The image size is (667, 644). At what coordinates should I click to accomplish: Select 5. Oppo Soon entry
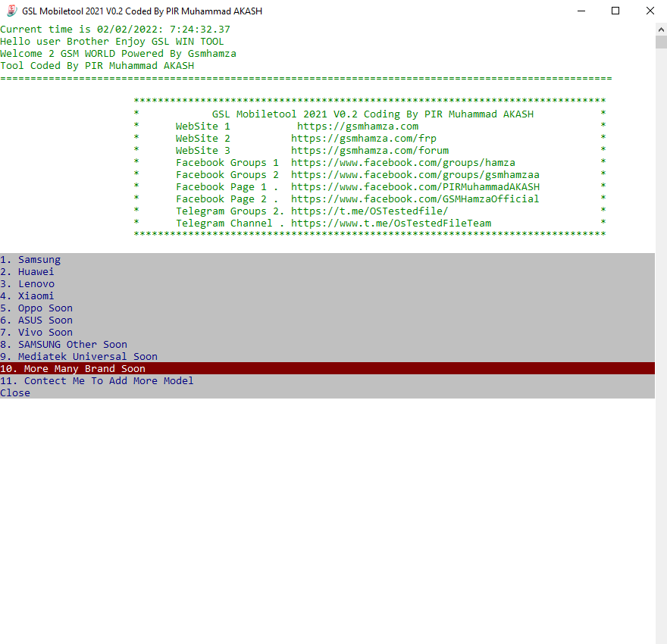click(327, 308)
